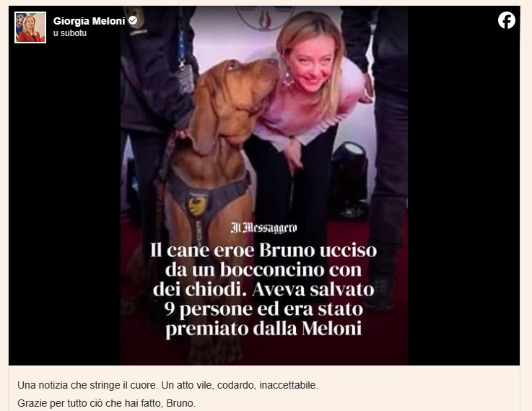Image resolution: width=532 pixels, height=411 pixels.
Task: Click the caption 'Una notizia che stringe il cuore'
Action: pos(87,386)
